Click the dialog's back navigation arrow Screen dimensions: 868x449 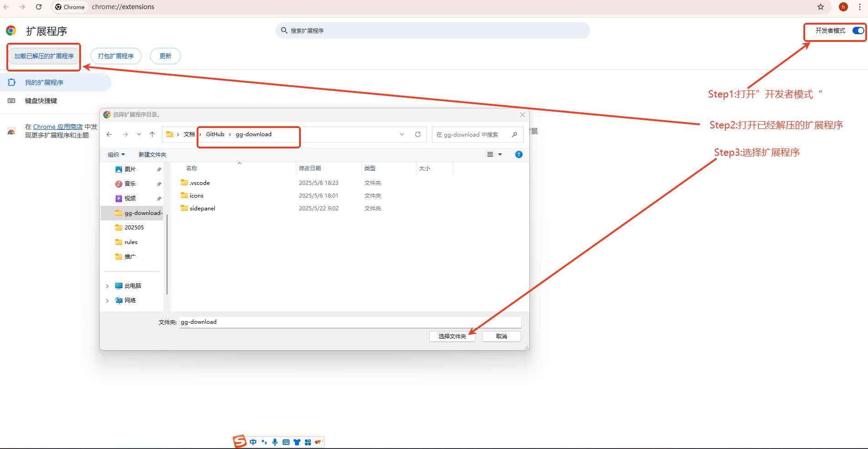(x=109, y=134)
